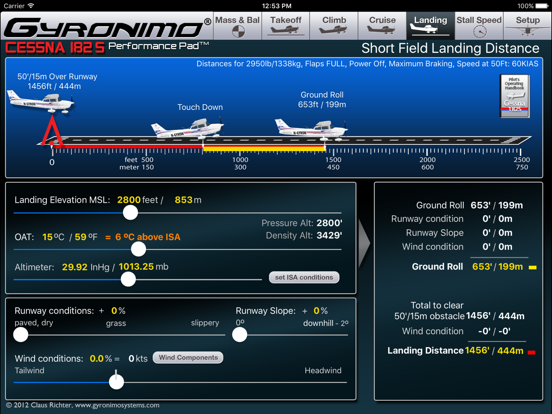Switch to the Takeoff tab
This screenshot has height=414, width=552.
click(286, 26)
